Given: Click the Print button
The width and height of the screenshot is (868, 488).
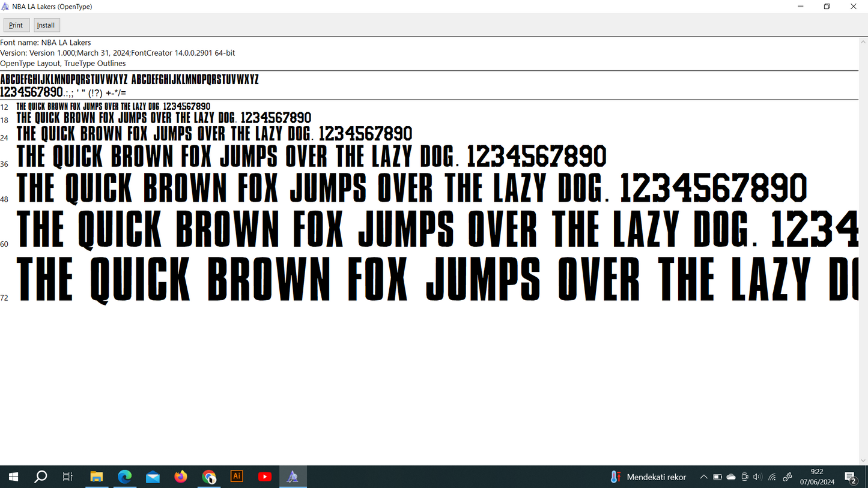Looking at the screenshot, I should (x=16, y=25).
